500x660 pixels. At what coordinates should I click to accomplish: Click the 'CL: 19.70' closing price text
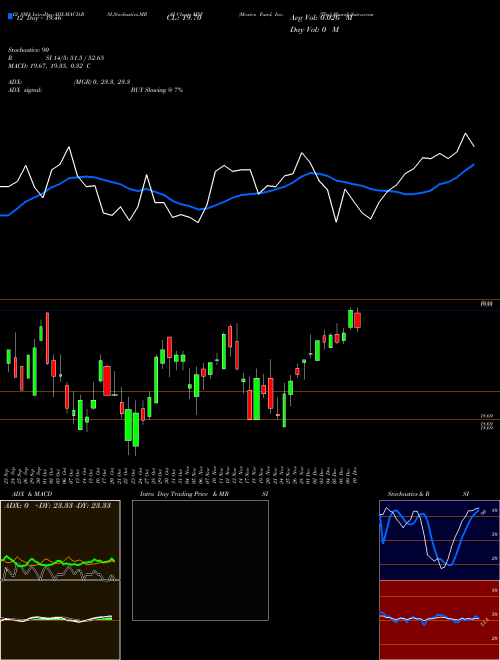(x=184, y=18)
